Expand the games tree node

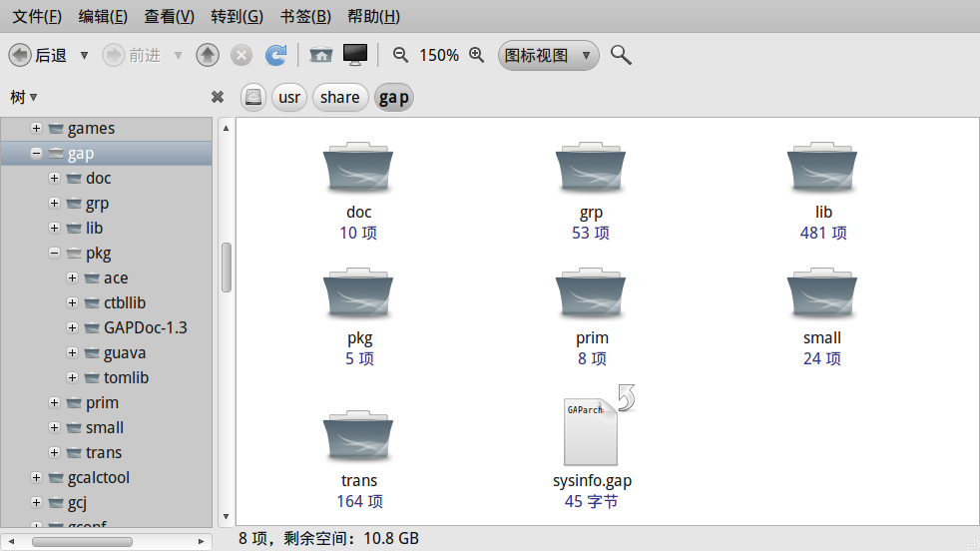(x=37, y=129)
